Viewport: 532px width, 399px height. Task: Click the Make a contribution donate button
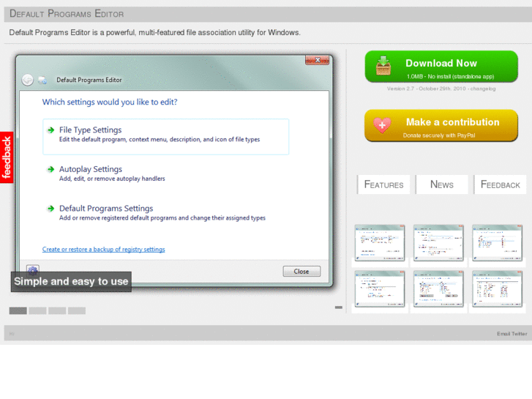441,125
